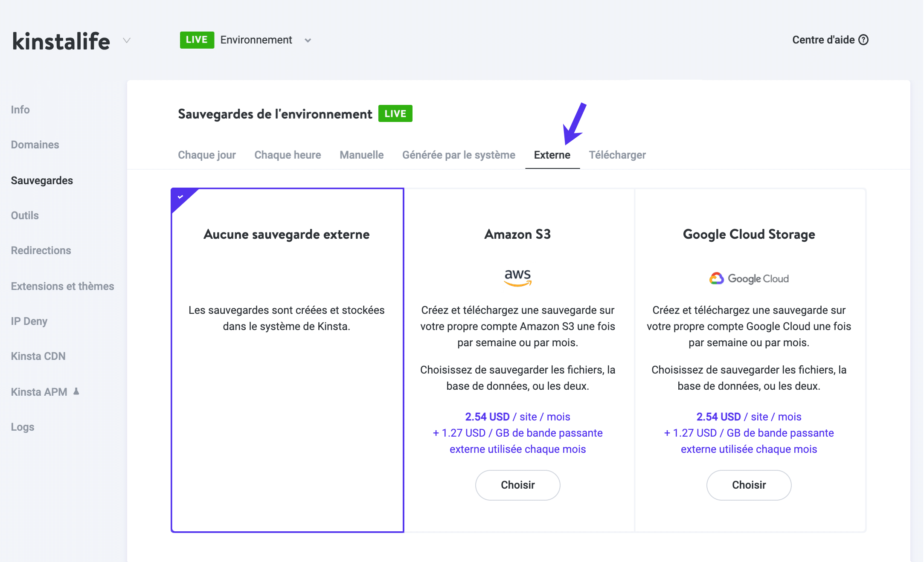Click the Kinsta CDN sidebar item icon
The image size is (924, 562).
38,356
